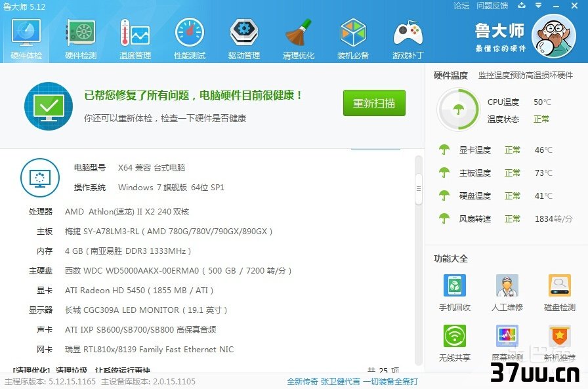This screenshot has width=588, height=389.
Task: Click the 主设备库版本 2.0.15.1105 status text
Action: tap(148, 382)
